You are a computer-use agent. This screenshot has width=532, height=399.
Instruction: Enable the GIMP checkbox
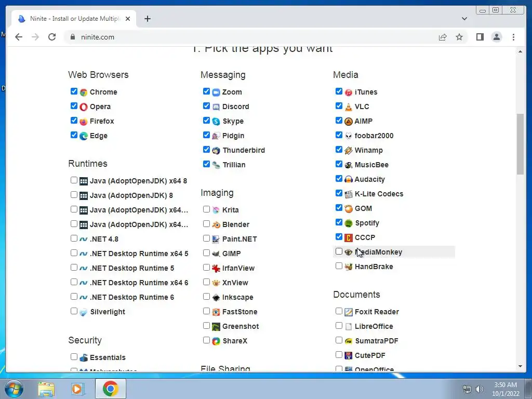coord(206,253)
